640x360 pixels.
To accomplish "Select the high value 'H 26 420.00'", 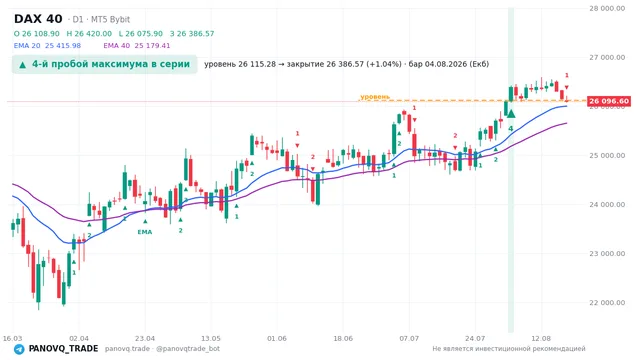I will click(89, 33).
